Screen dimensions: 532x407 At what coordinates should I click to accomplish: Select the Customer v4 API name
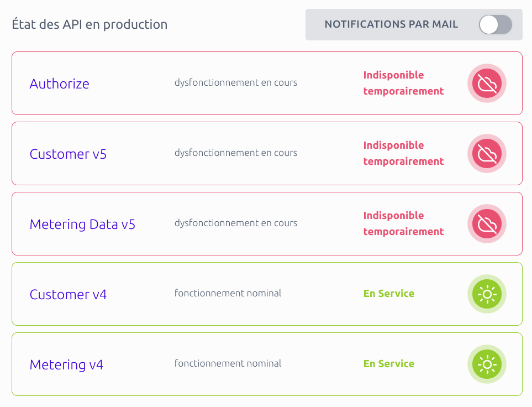pos(68,294)
